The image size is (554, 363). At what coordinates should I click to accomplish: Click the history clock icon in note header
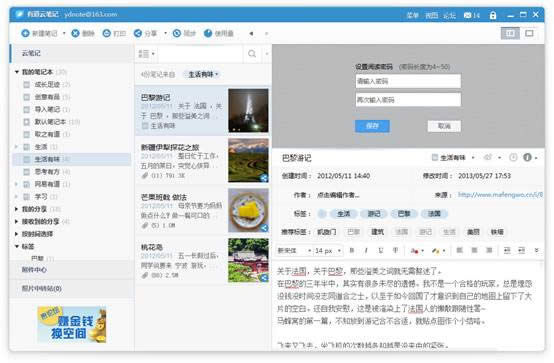(x=513, y=157)
